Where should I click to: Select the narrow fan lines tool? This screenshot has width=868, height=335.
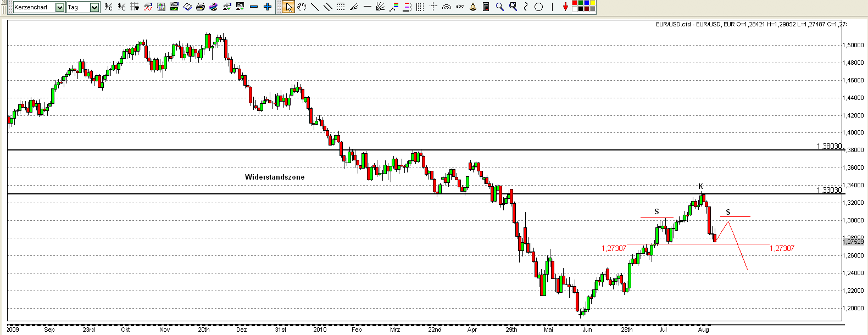pos(354,7)
